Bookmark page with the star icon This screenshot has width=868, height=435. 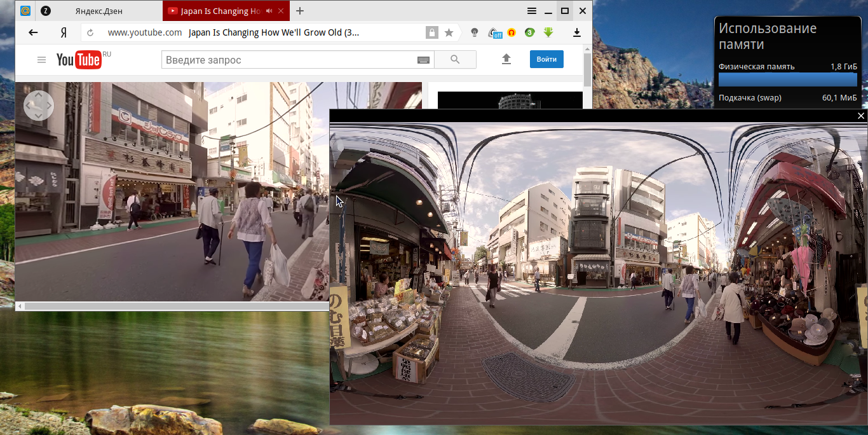(449, 32)
